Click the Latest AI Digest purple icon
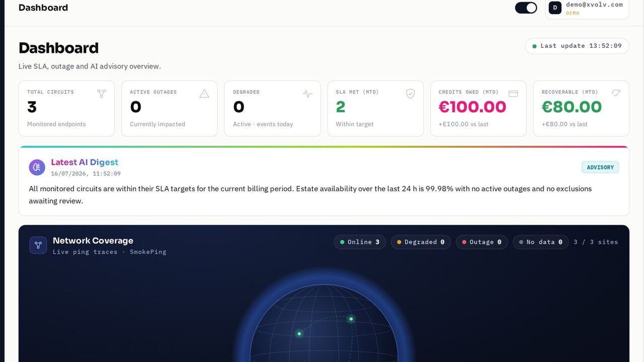644x362 pixels. [x=37, y=167]
